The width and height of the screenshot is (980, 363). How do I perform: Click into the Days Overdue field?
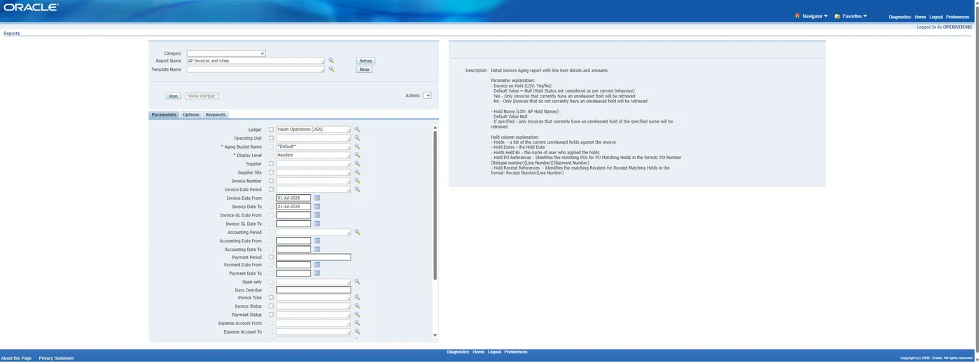314,289
